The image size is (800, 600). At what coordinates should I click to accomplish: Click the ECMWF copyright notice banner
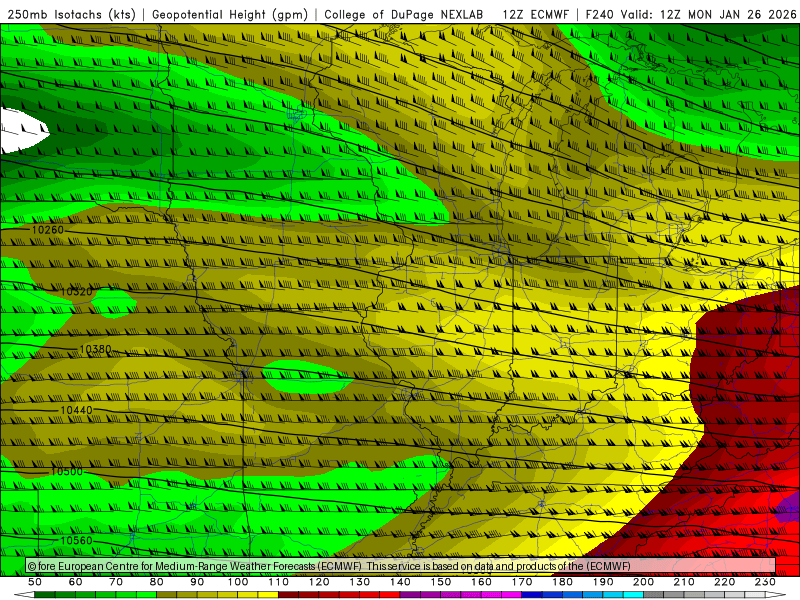[x=401, y=566]
